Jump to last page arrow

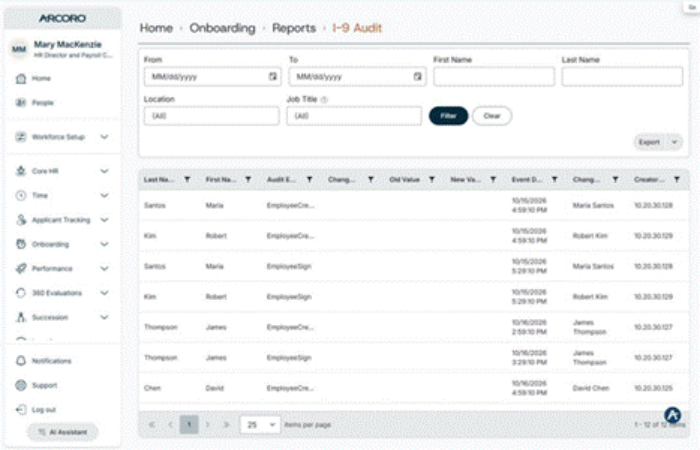(226, 425)
